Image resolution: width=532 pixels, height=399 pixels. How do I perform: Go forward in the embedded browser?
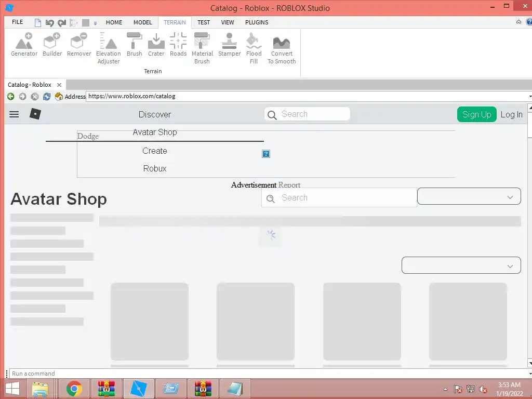pos(22,96)
